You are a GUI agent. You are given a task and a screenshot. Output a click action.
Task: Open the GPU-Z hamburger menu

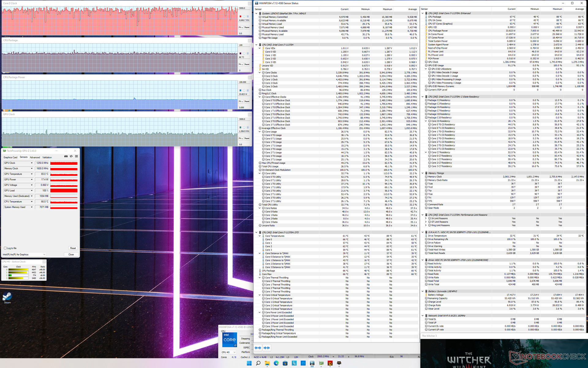[x=76, y=156]
